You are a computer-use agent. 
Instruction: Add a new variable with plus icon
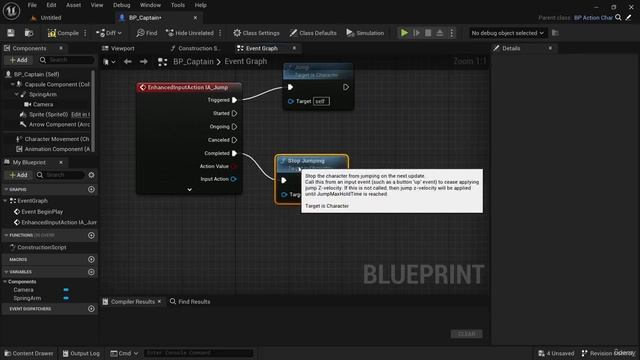[91, 272]
